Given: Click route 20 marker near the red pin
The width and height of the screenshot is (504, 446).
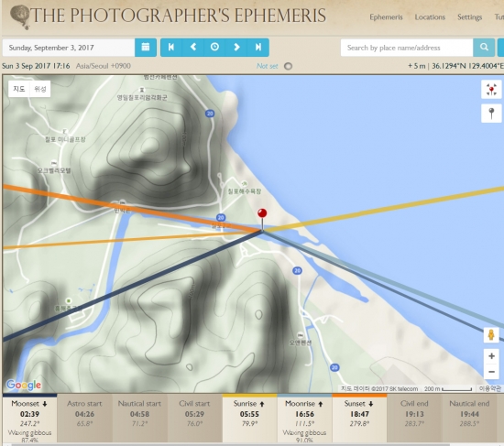Looking at the screenshot, I should pyautogui.click(x=221, y=218).
